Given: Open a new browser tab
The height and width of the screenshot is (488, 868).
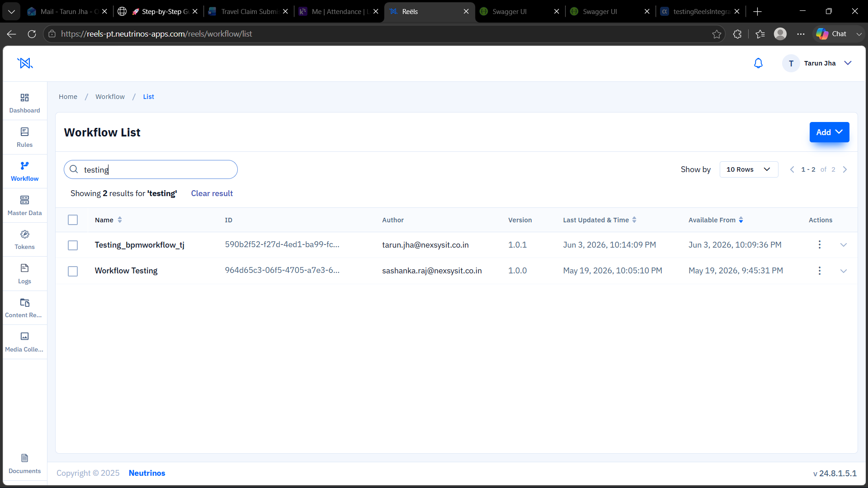Looking at the screenshot, I should 758,11.
